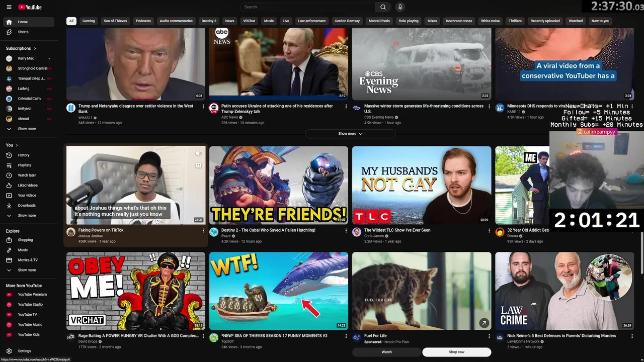Click the Shop now button
The height and width of the screenshot is (362, 644).
457,352
